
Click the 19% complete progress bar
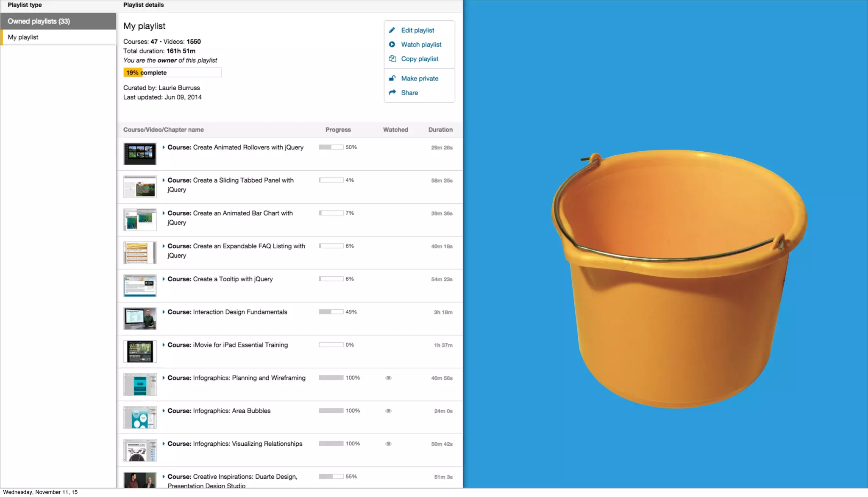click(172, 73)
